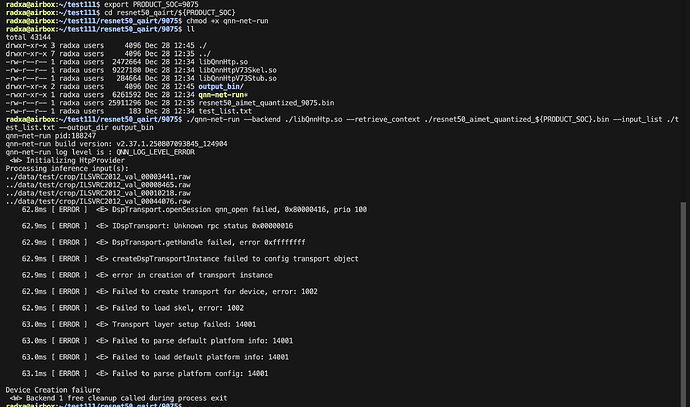Click the qnn-net-run build version line

(116, 144)
